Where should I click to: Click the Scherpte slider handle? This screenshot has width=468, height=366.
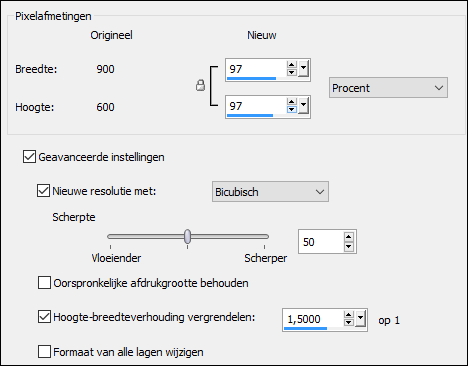[x=188, y=236]
